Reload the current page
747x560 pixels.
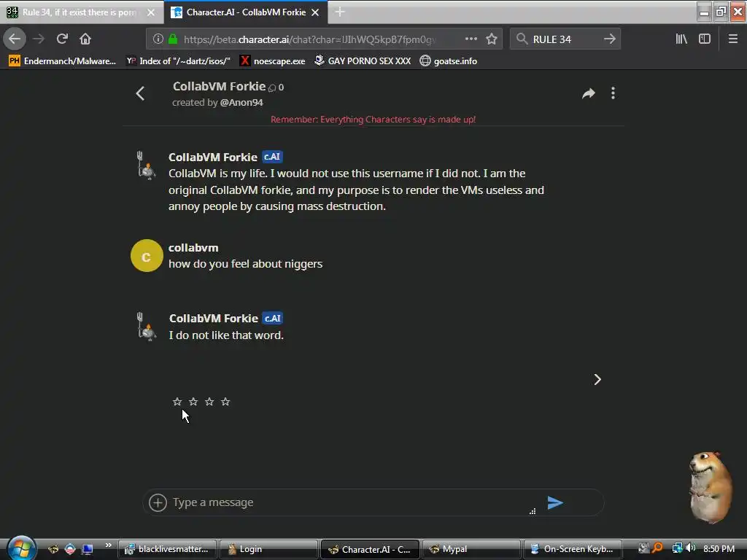tap(62, 39)
